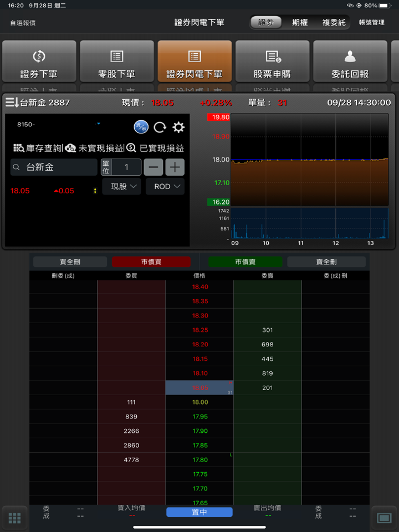The width and height of the screenshot is (399, 532).
Task: Expand the 現股 trade type dropdown
Action: (121, 187)
